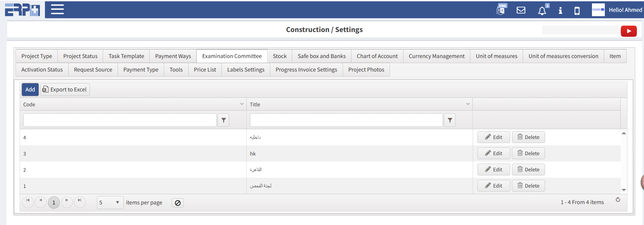Screen dimensions: 644x225
Task: Delete the row with title hk
Action: (x=528, y=153)
